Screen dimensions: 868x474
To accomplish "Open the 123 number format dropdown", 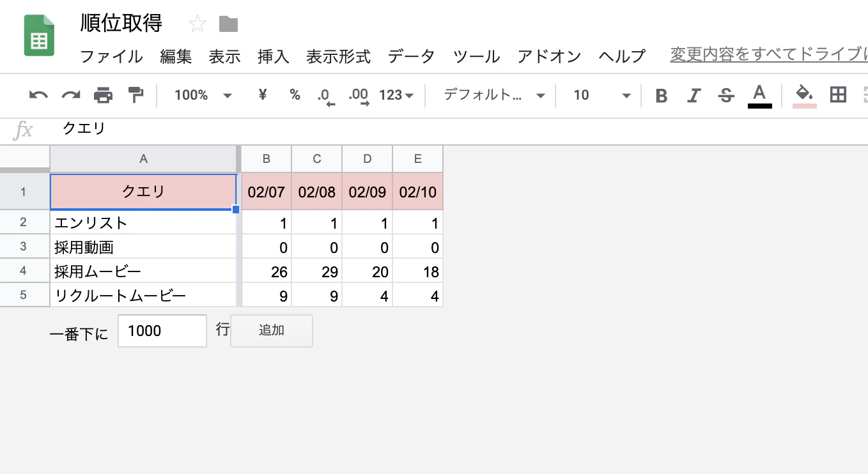I will pos(396,95).
